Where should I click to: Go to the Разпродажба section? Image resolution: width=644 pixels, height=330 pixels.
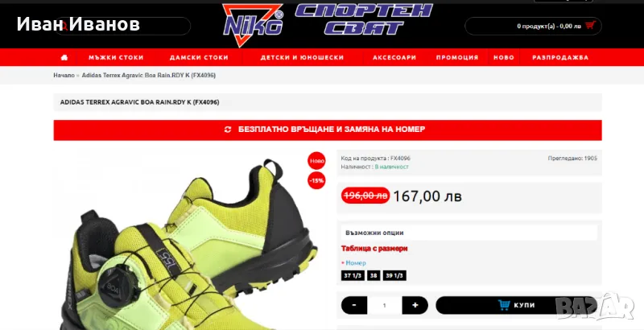560,57
